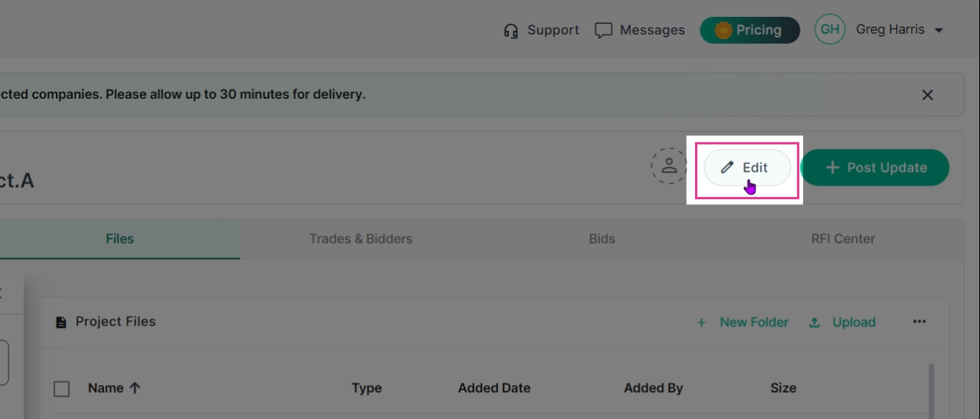The width and height of the screenshot is (980, 419).
Task: Click the Post Update button
Action: [x=875, y=168]
